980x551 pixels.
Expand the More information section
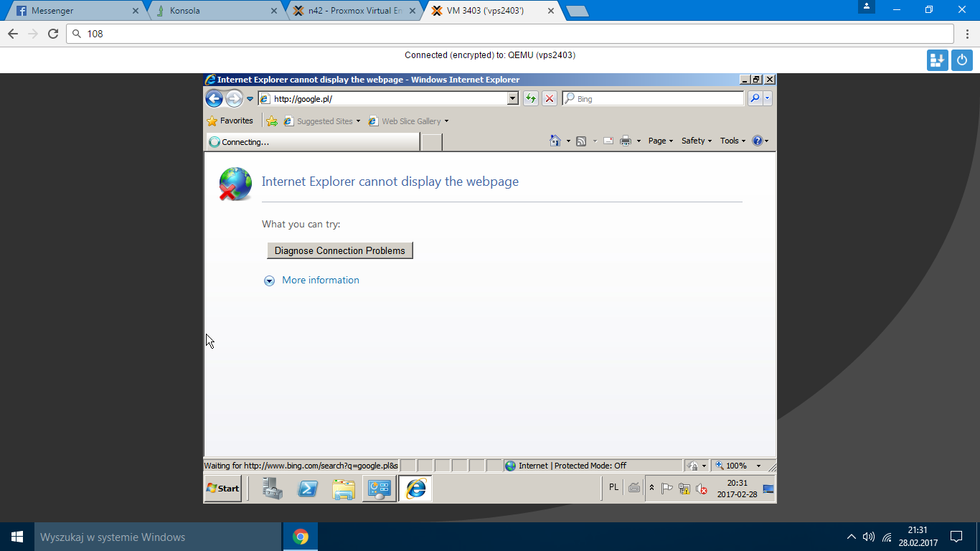(x=270, y=281)
